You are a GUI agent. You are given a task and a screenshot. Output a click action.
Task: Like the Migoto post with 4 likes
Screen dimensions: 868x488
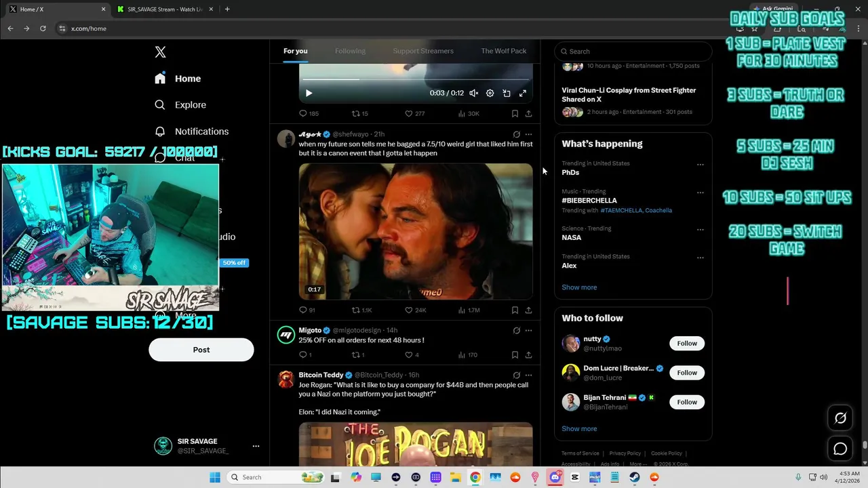point(412,354)
